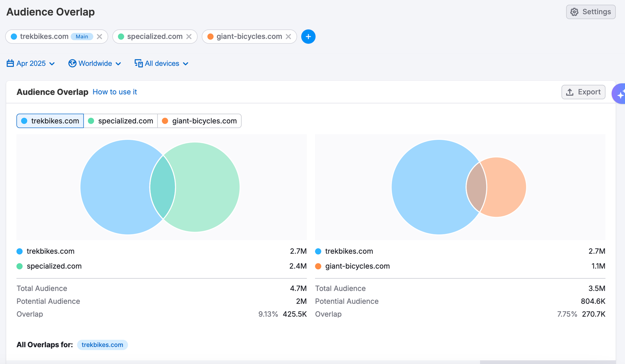Select the trekbikes.com tab
Viewport: 625px width, 364px height.
50,121
